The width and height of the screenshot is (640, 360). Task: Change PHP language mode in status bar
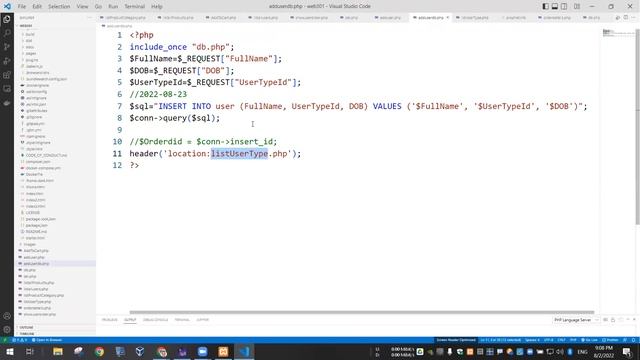coord(573,340)
